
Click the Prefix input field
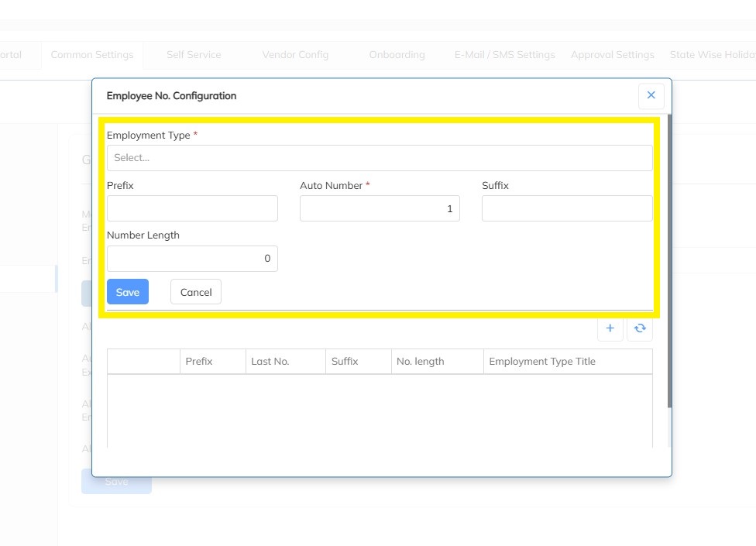pos(192,208)
